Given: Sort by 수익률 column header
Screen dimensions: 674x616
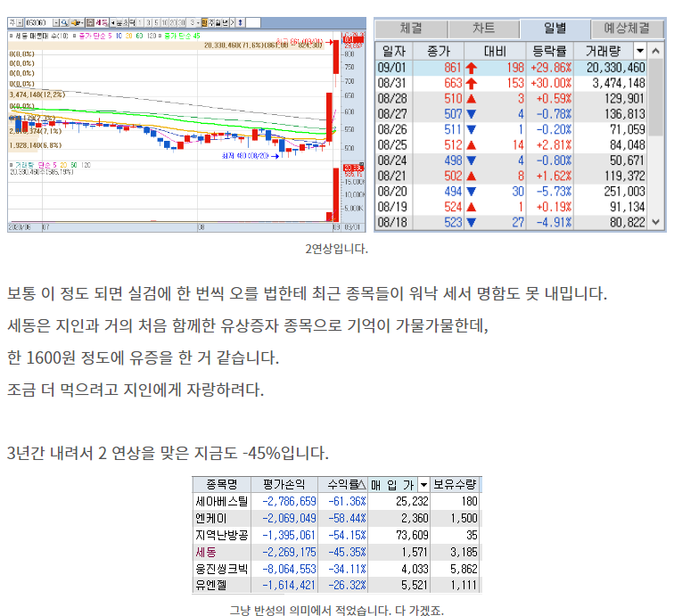Looking at the screenshot, I should 343,485.
